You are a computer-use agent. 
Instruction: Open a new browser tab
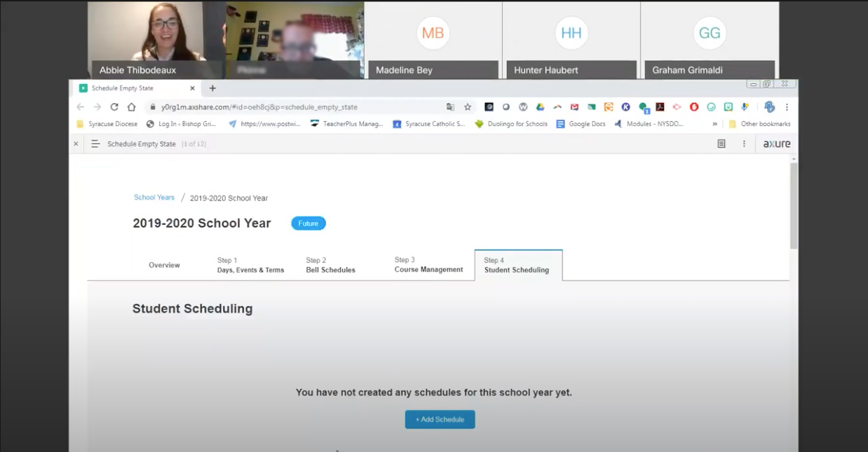point(212,88)
